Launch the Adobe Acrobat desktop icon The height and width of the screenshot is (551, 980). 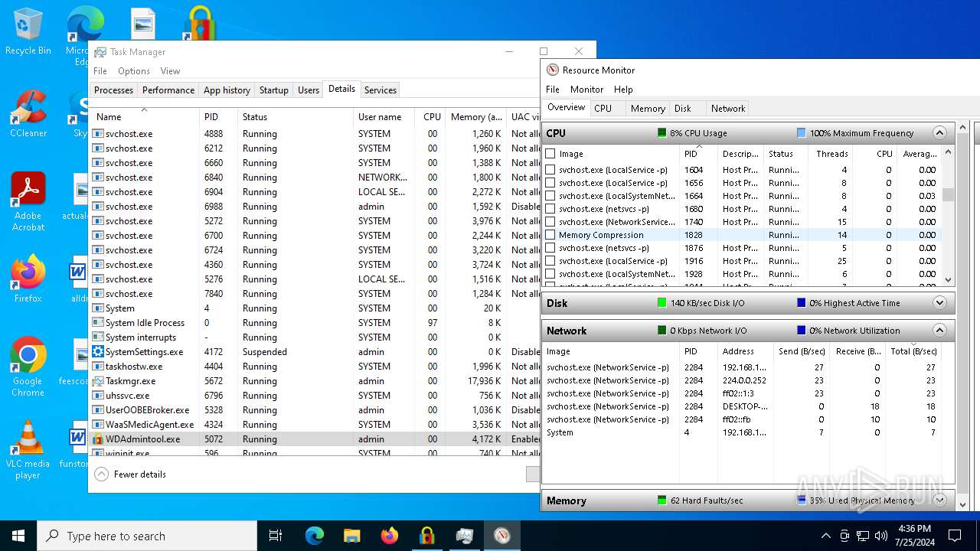(x=28, y=201)
